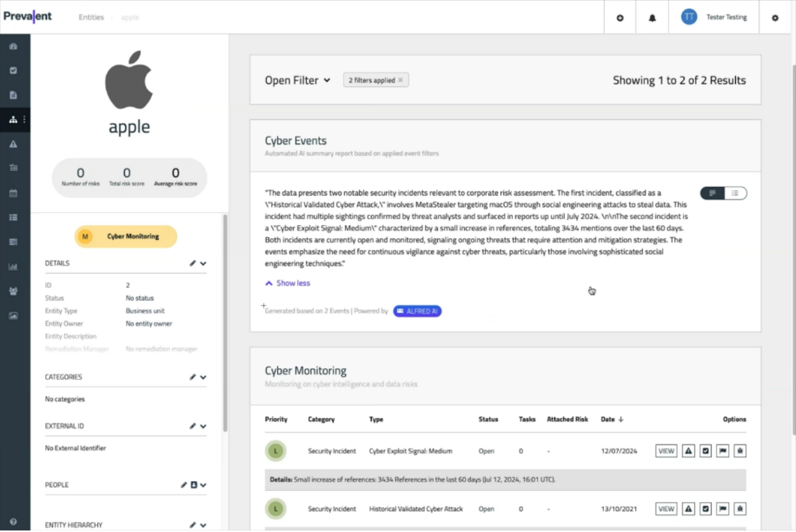Click bug icon for Cyber Exploit Signal row
The image size is (796, 532).
pyautogui.click(x=740, y=451)
